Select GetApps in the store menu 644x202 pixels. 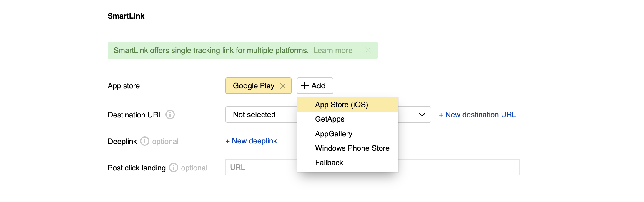click(330, 119)
